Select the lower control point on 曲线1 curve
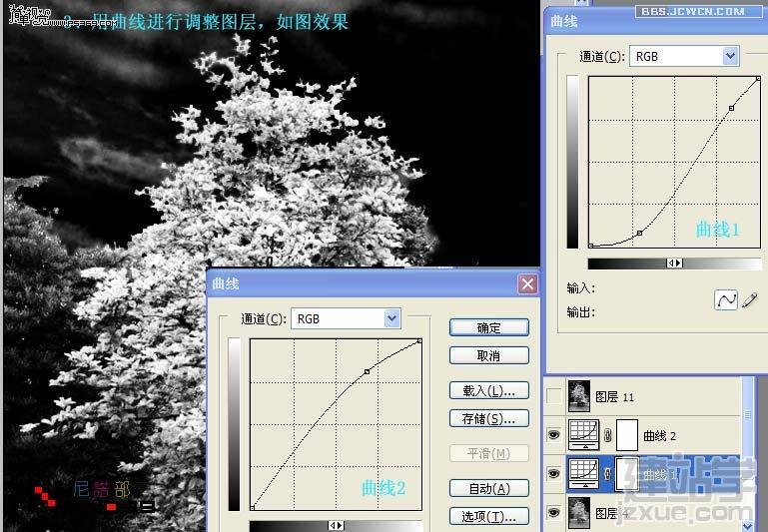 639,234
